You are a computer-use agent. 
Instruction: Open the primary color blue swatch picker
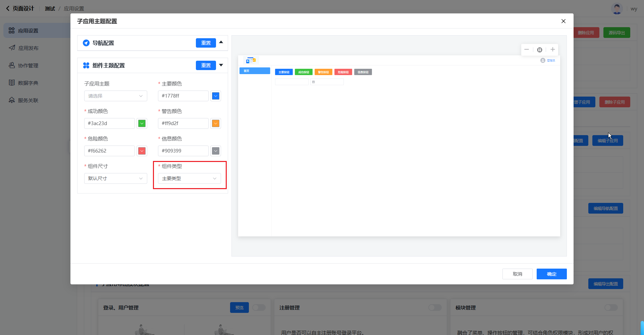click(216, 96)
